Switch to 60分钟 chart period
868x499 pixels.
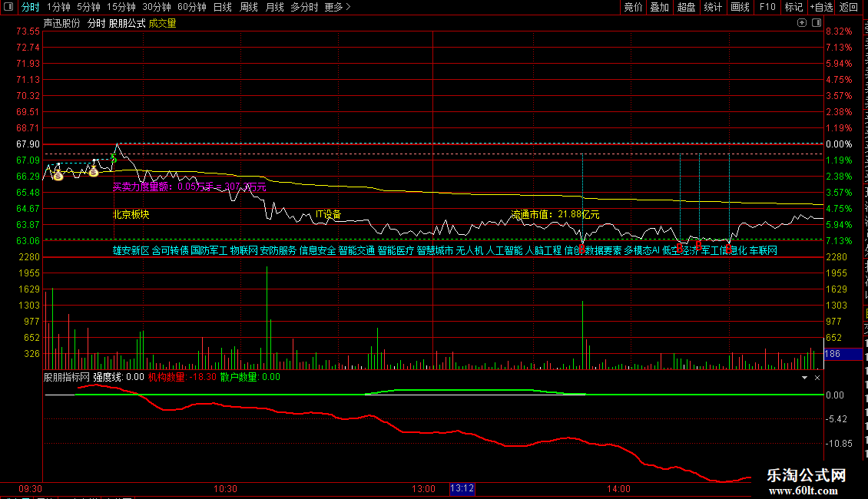click(x=192, y=7)
